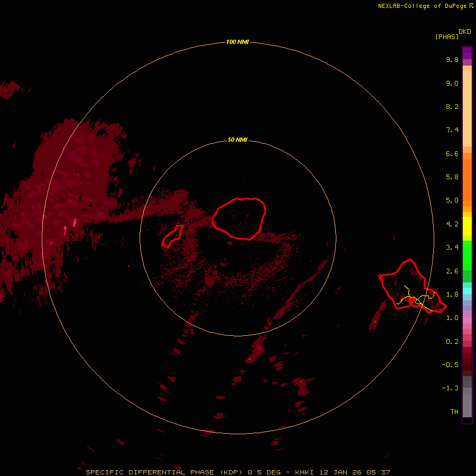Pick the purple swatch atop the color bar
This screenshot has width=476, height=476.
pyautogui.click(x=467, y=53)
